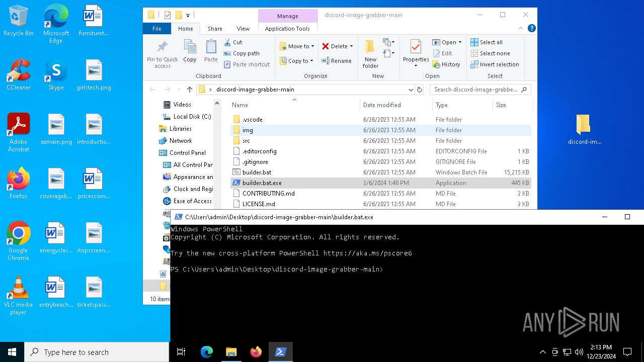The image size is (644, 362).
Task: Switch to the Home ribbon tab
Action: (x=186, y=29)
